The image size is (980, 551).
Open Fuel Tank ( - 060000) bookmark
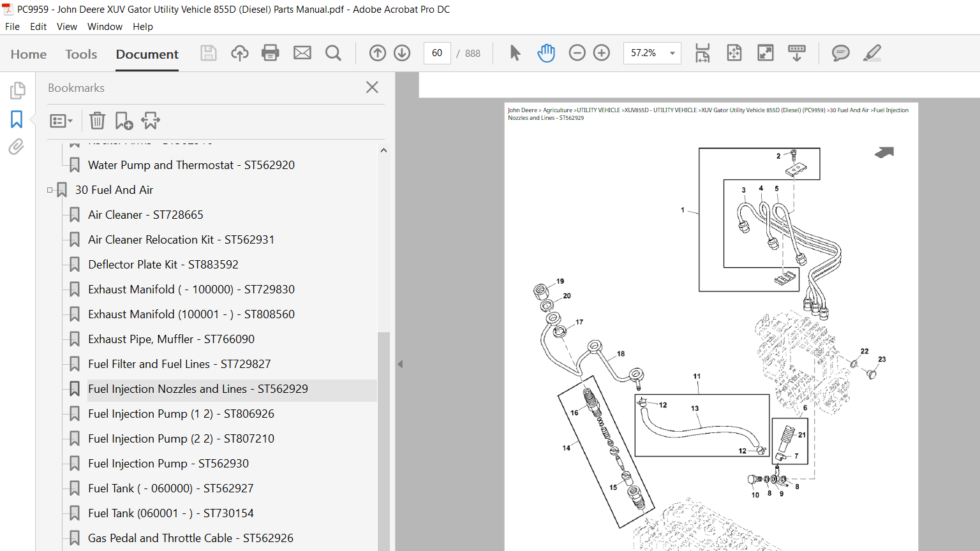[171, 489]
